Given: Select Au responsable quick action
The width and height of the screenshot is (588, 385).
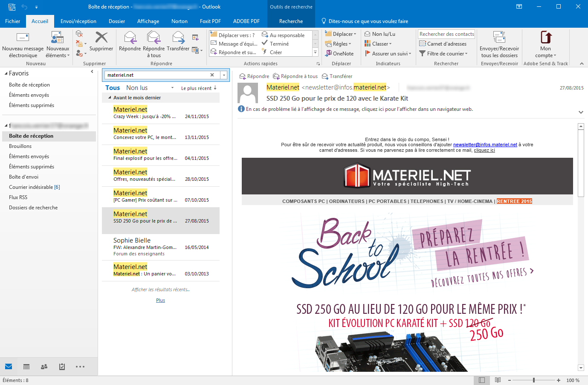Looking at the screenshot, I should [x=283, y=35].
